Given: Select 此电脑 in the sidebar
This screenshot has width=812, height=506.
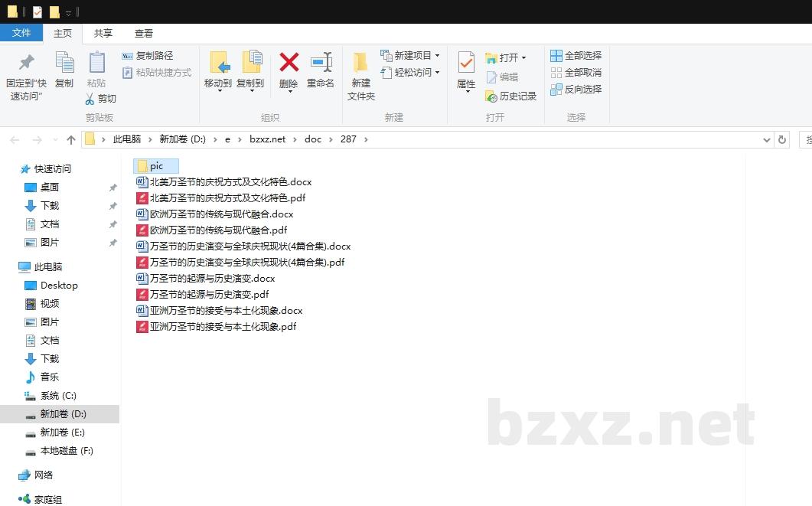Looking at the screenshot, I should click(x=50, y=266).
